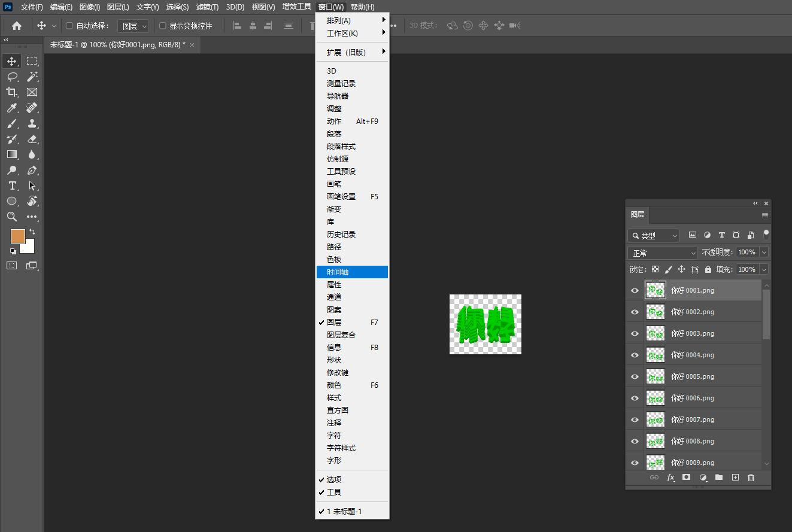Open the 时间轴 entry in the Window menu
The width and height of the screenshot is (792, 532).
point(352,272)
